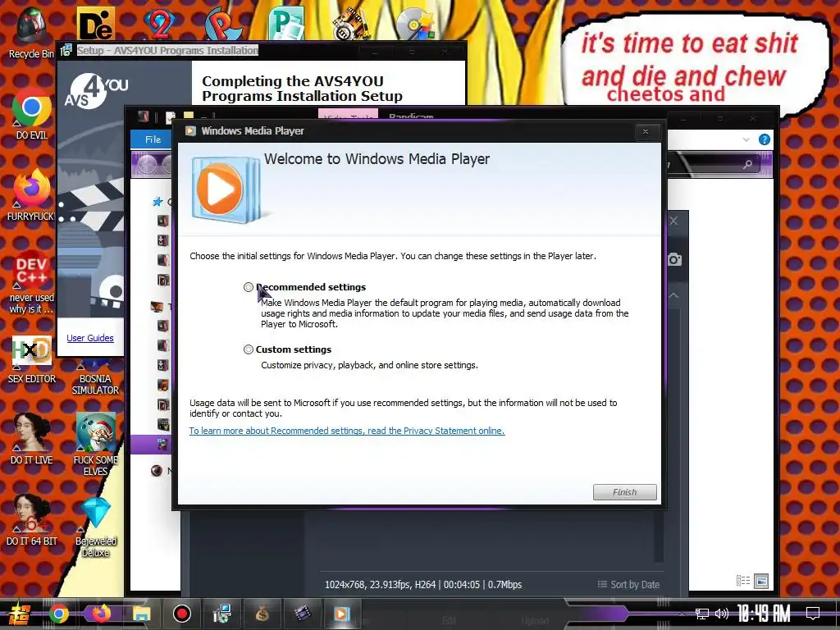Viewport: 840px width, 630px height.
Task: Collapse the Bandicam panel up chevron
Action: click(674, 295)
